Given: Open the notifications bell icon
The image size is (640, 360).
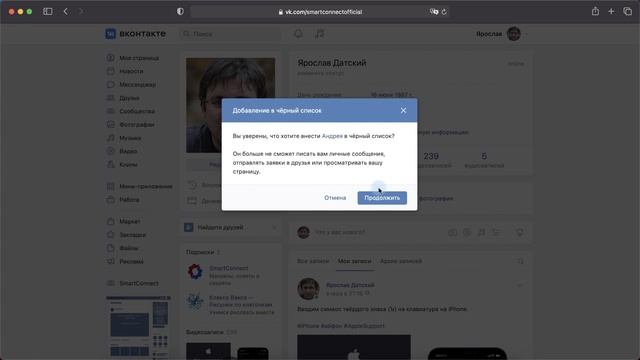Looking at the screenshot, I should (x=298, y=34).
